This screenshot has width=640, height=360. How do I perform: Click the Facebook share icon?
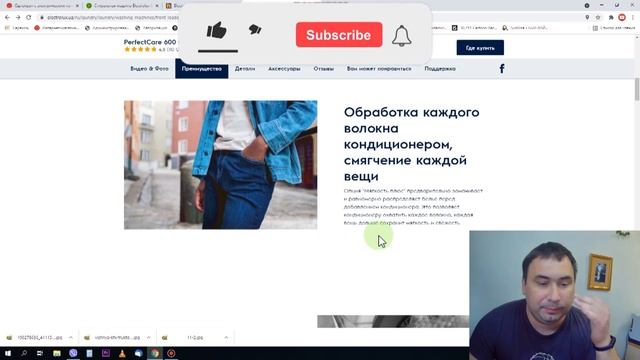coord(502,69)
